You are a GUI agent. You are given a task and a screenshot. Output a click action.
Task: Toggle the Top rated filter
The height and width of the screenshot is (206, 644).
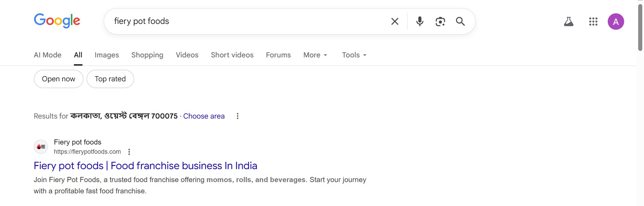(x=110, y=79)
